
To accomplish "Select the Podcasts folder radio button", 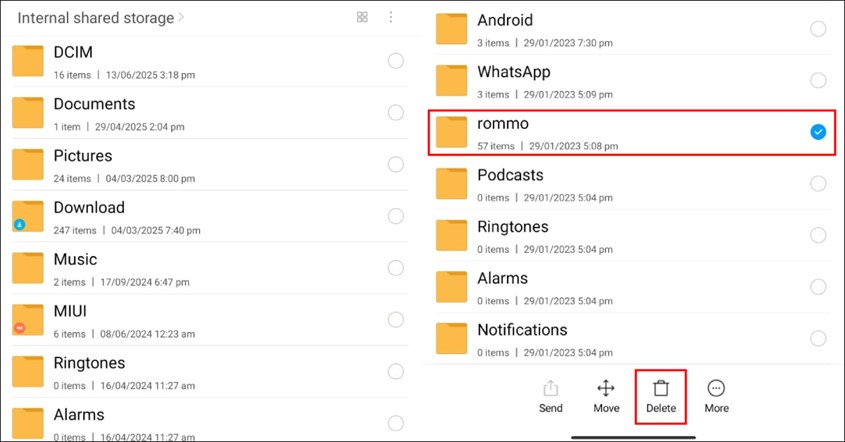I will 818,184.
